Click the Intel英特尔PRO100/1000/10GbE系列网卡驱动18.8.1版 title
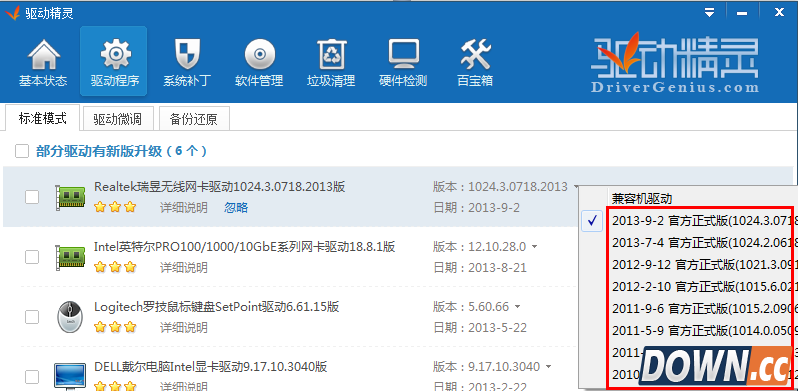The height and width of the screenshot is (391, 798). coord(245,247)
